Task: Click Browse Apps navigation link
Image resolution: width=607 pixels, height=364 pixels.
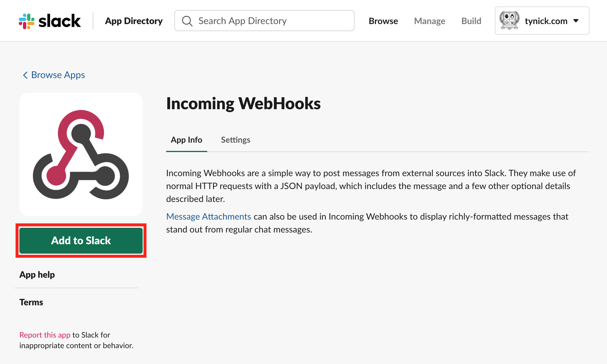Action: coord(53,75)
